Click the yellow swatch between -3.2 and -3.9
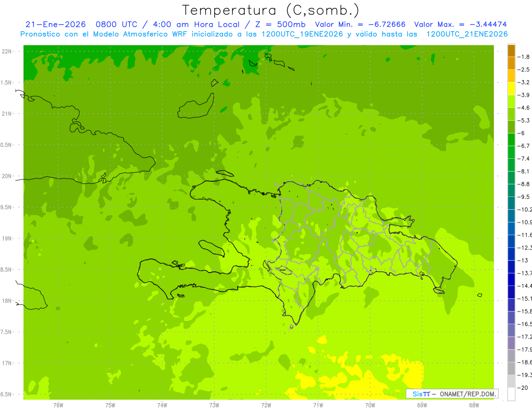The height and width of the screenshot is (411, 532). [511, 89]
